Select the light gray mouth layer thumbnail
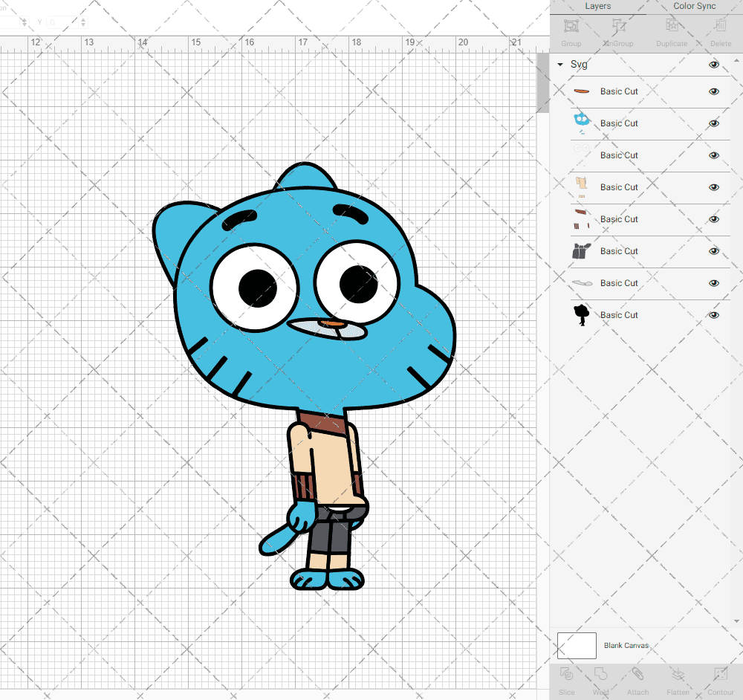Screen dimensions: 743x700 [582, 283]
